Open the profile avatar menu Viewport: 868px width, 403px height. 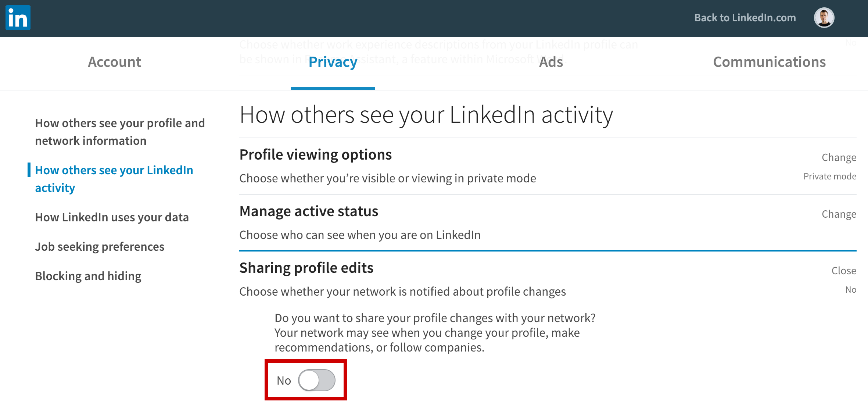[824, 18]
